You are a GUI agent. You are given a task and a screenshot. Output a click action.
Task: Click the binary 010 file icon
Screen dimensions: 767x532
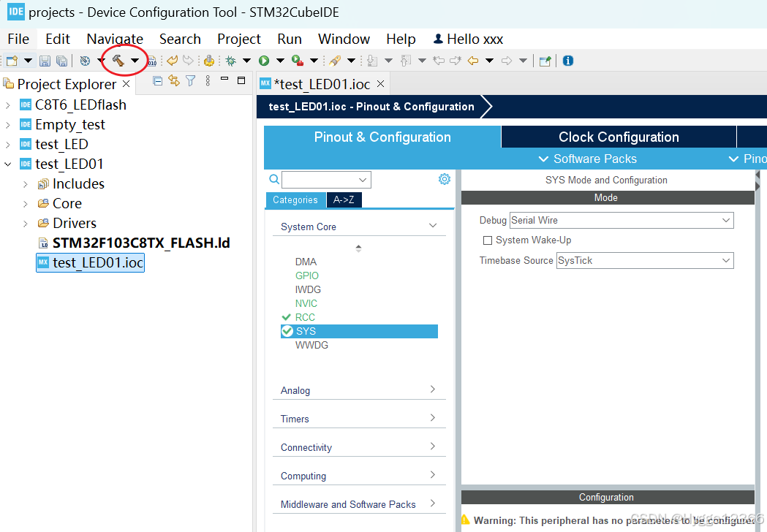coord(152,61)
